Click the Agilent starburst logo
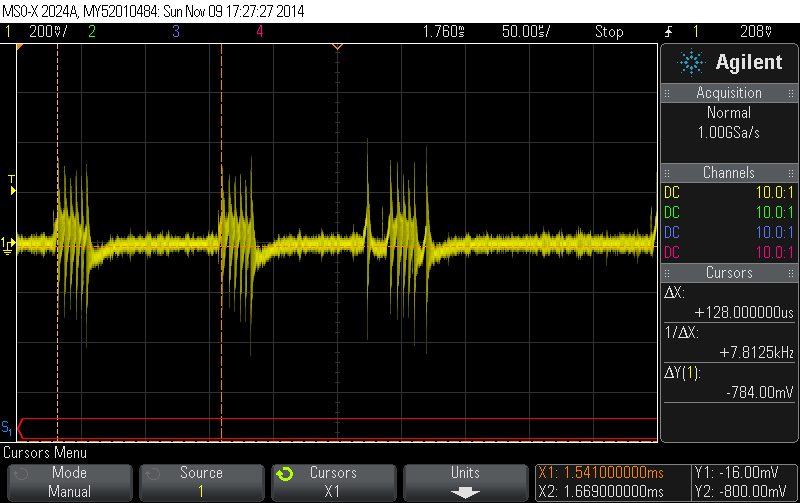The image size is (800, 503). pyautogui.click(x=691, y=62)
